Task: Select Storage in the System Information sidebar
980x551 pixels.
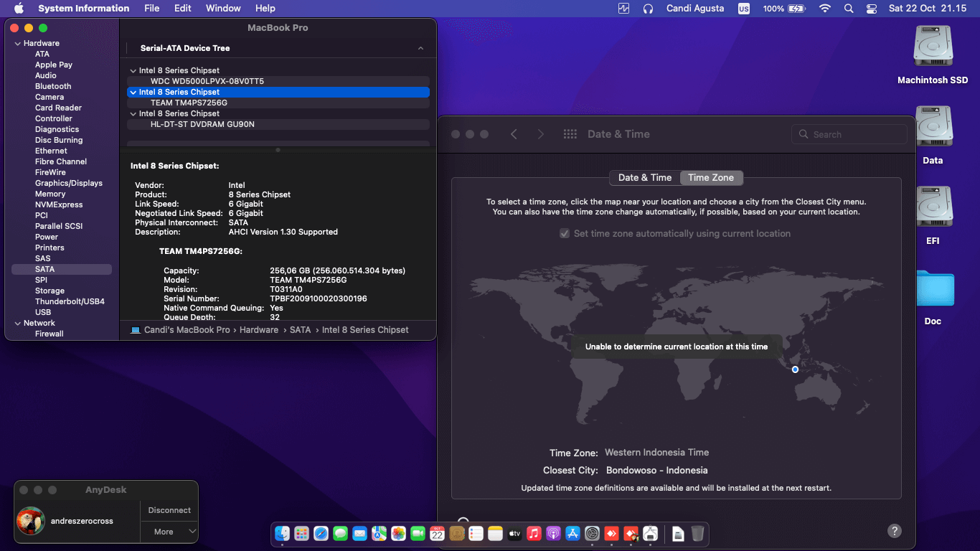Action: 49,291
